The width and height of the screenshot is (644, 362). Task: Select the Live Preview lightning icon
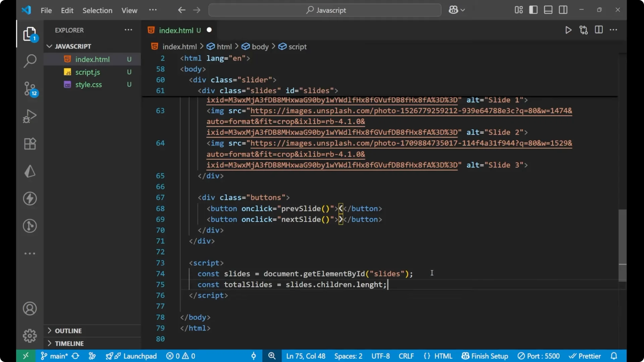[x=30, y=198]
